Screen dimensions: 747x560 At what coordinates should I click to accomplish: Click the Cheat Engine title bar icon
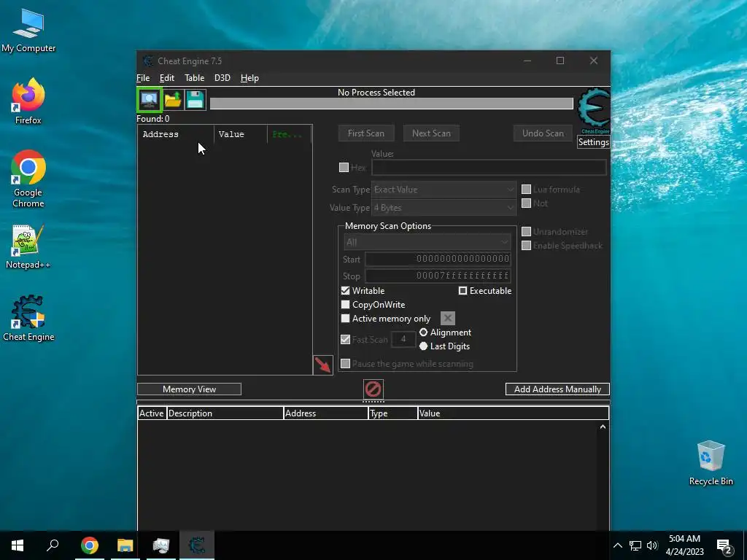click(x=148, y=61)
